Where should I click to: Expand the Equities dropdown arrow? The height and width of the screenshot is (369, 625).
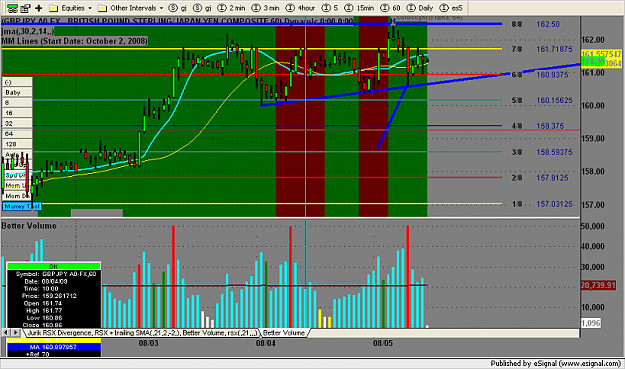90,8
